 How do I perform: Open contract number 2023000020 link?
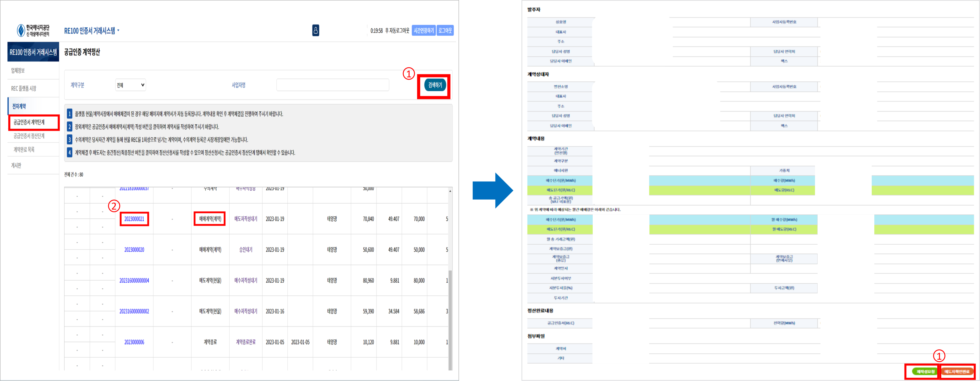click(x=134, y=250)
